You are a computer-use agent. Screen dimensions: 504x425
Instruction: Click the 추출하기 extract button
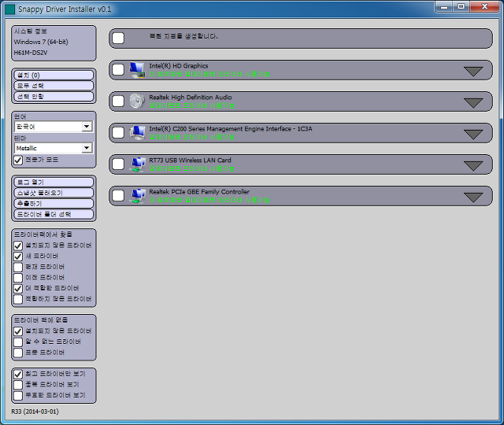[x=54, y=203]
